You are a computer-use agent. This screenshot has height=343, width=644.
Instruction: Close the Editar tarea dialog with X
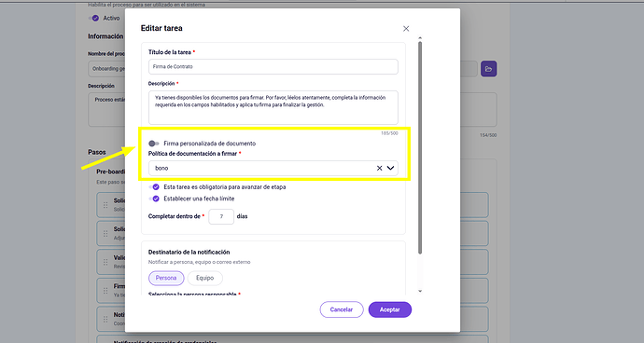(406, 29)
